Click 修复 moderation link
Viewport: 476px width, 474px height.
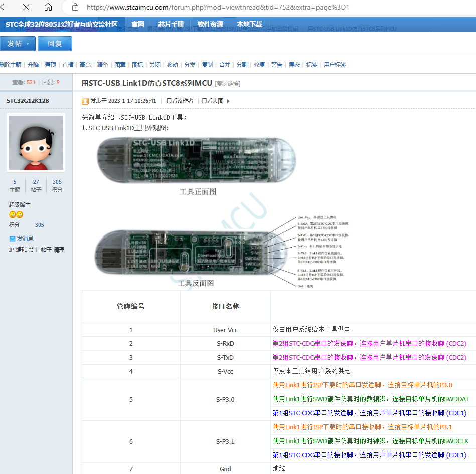coord(259,65)
